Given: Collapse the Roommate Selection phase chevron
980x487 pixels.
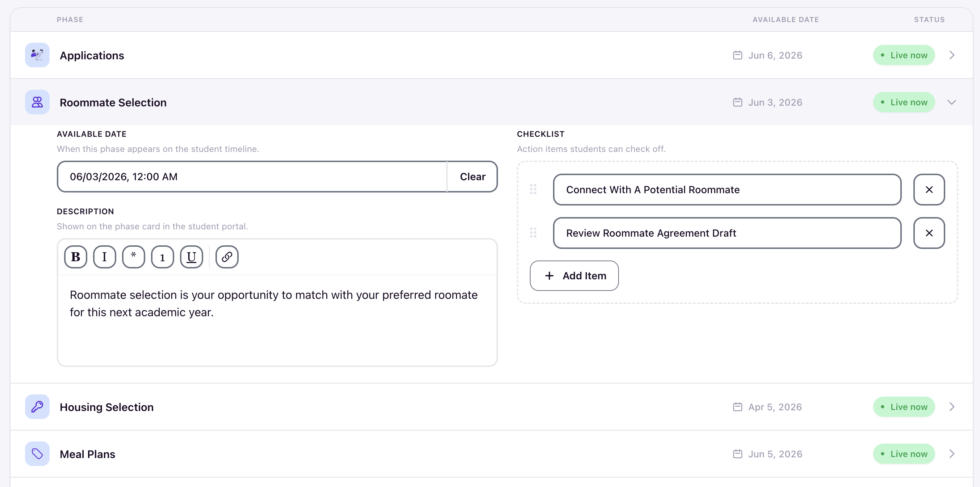Looking at the screenshot, I should (952, 102).
